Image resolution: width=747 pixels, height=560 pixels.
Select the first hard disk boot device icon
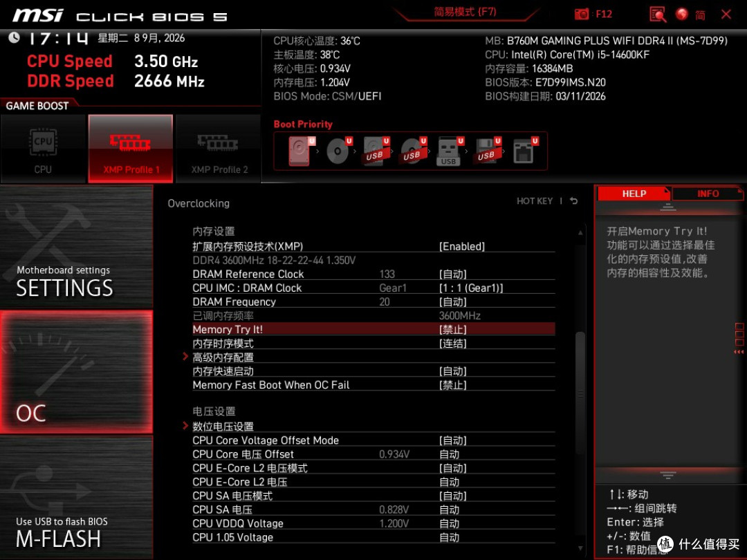[x=300, y=151]
